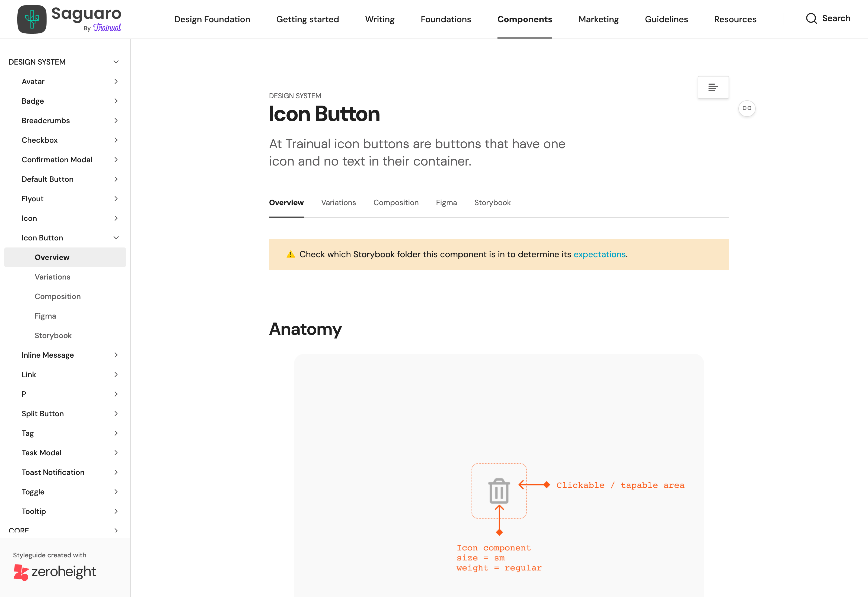Collapse the Icon Button chevron
The image size is (868, 597).
pyautogui.click(x=116, y=238)
